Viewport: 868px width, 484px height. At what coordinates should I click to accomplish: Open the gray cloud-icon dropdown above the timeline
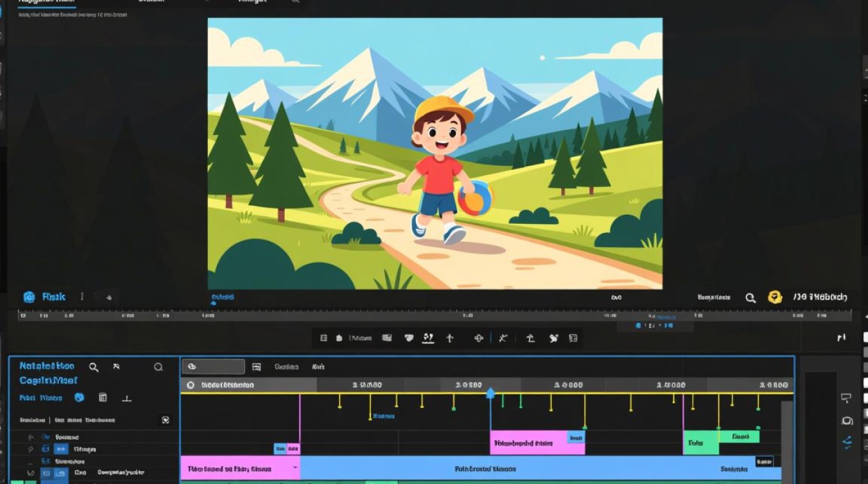pyautogui.click(x=213, y=367)
